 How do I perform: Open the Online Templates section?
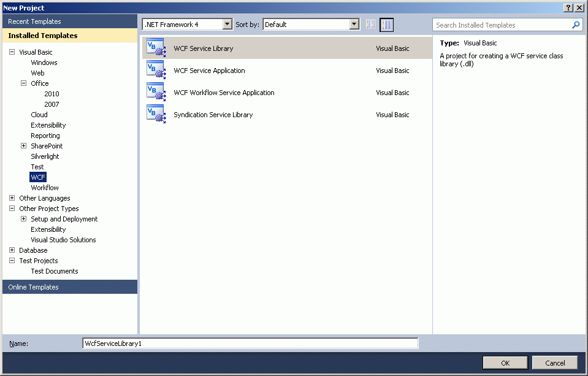70,286
